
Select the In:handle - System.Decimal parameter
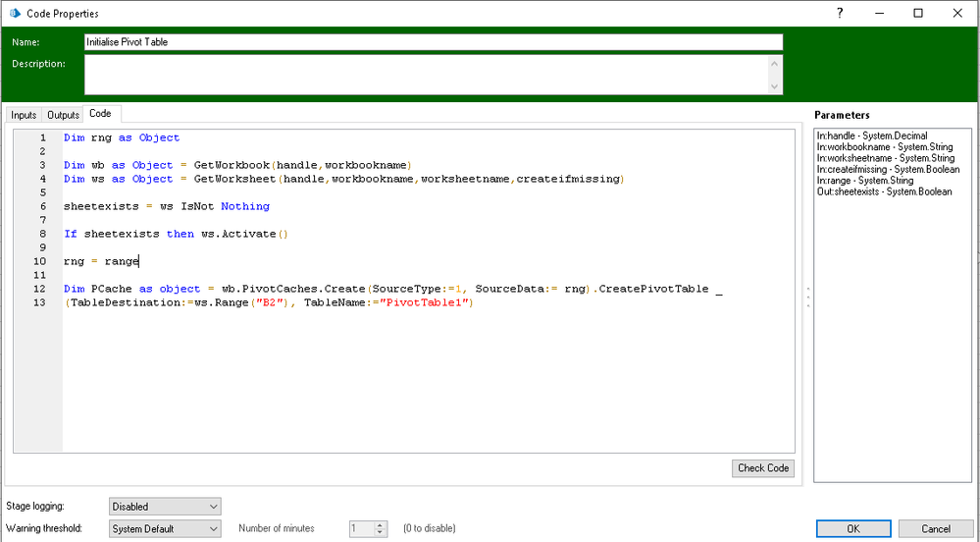[x=872, y=135]
